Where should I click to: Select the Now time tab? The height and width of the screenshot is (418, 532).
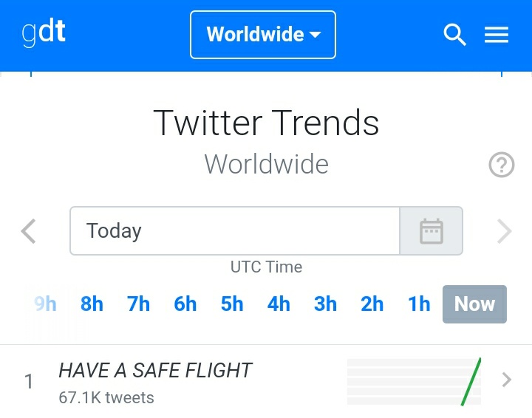point(474,304)
